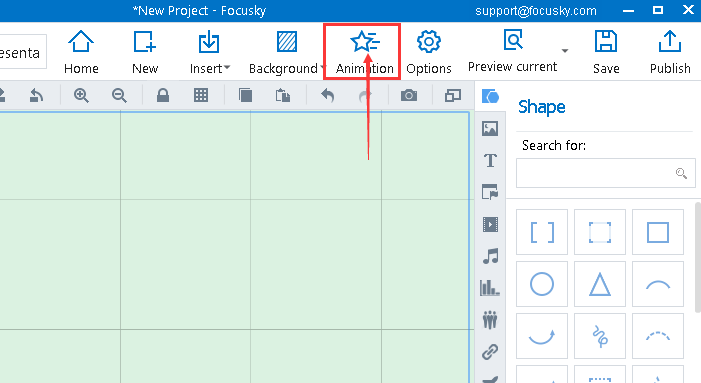
Task: Open the Image panel in sidebar
Action: (490, 129)
